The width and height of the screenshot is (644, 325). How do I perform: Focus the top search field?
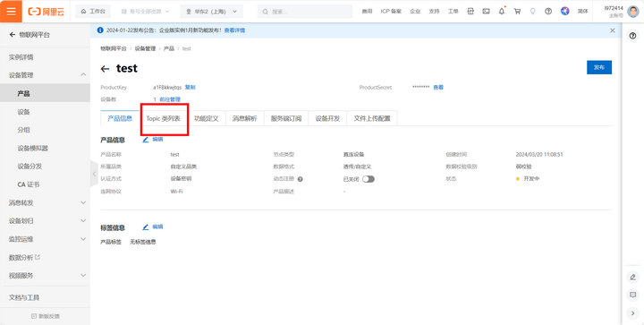click(x=305, y=12)
